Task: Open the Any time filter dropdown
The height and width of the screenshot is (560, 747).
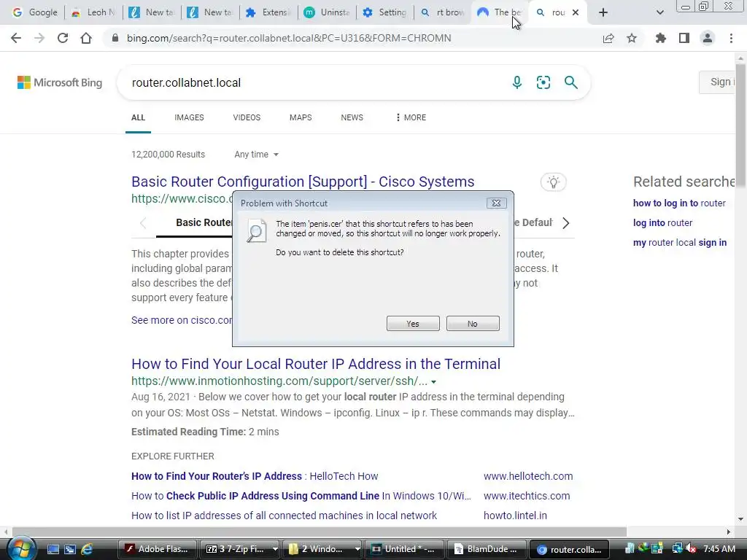Action: (x=256, y=155)
